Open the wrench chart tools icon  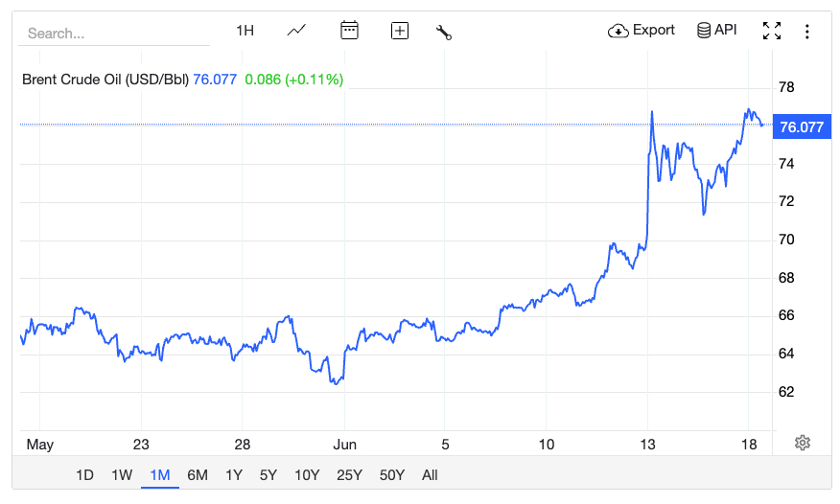[x=443, y=32]
